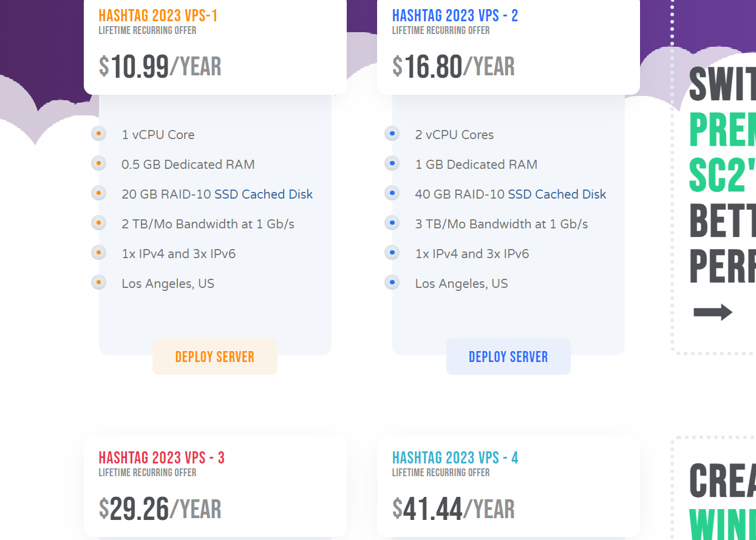The image size is (756, 540).
Task: Click the orange Deploy Server button
Action: (215, 357)
